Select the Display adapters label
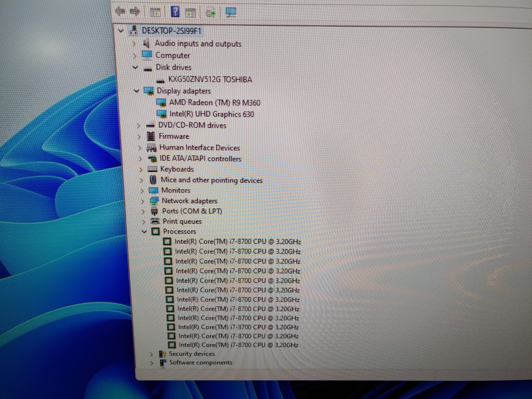The width and height of the screenshot is (532, 399). coord(184,91)
